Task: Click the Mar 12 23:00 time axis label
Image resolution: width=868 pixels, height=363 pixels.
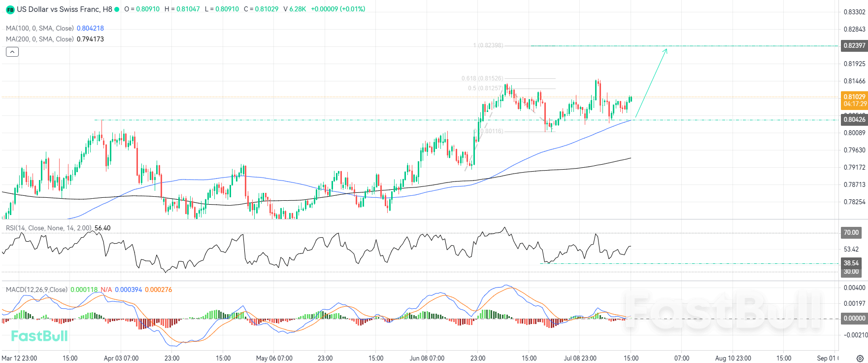Action: coord(19,358)
